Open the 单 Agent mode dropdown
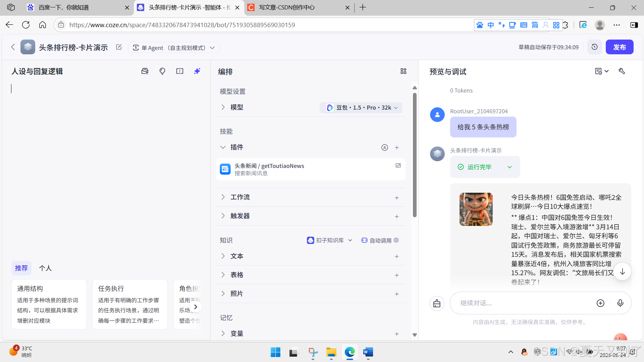Viewport: 644px width, 362px height. coord(174,48)
